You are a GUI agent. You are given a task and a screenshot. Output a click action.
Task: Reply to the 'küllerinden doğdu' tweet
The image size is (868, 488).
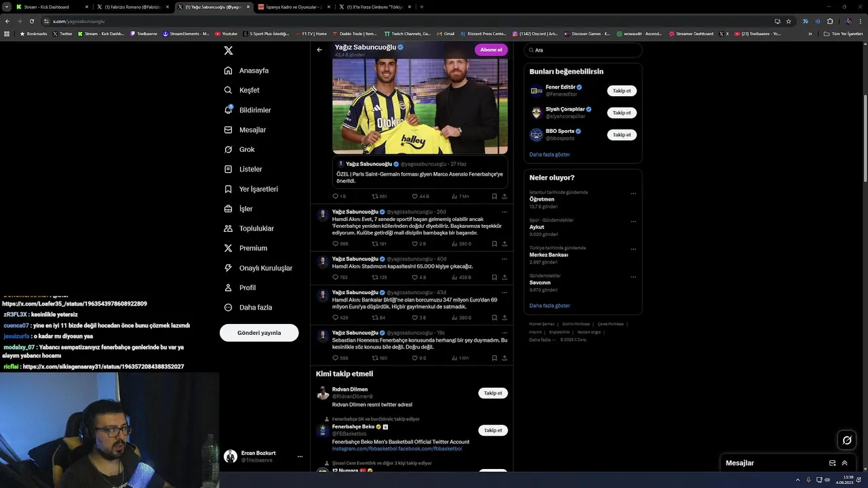340,243
